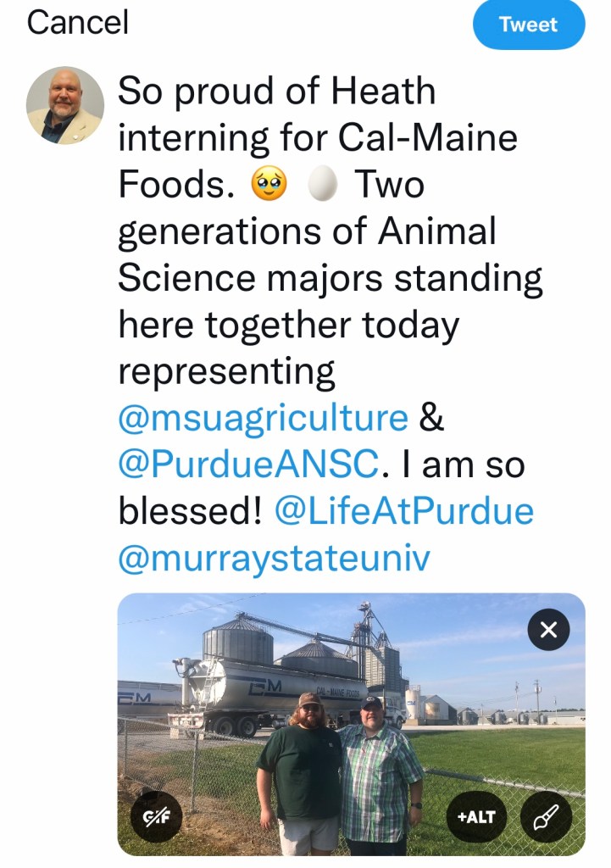Tap the egg emoji in the tweet

pos(323,183)
